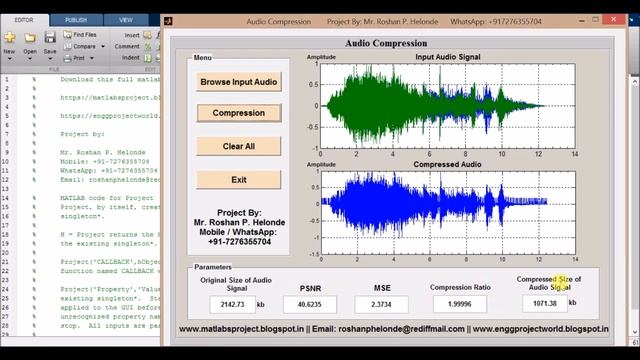640x360 pixels.
Task: Click the 'Parameters' panel label
Action: tap(213, 267)
